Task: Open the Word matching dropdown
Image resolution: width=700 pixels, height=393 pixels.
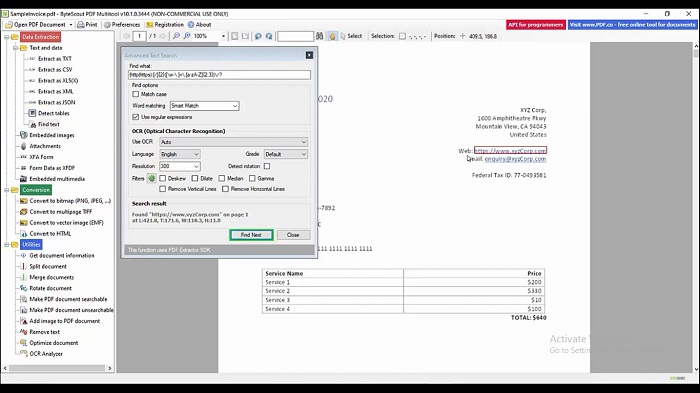Action: (x=204, y=106)
